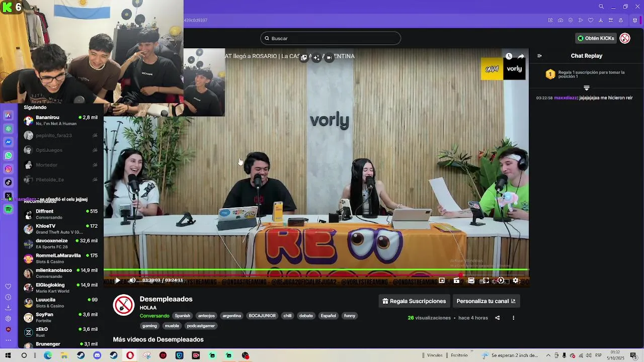Viewport: 644px width, 362px height.
Task: Play the video
Action: 117,281
